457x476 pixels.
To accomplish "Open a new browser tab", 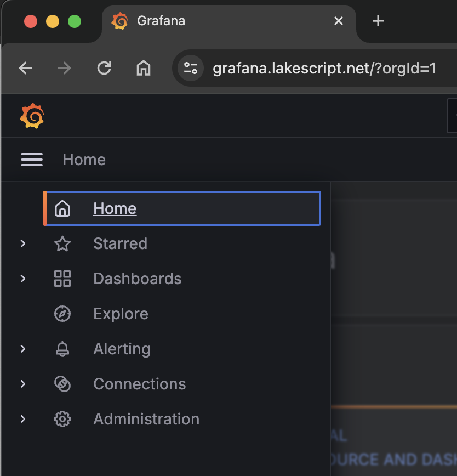I will (378, 21).
